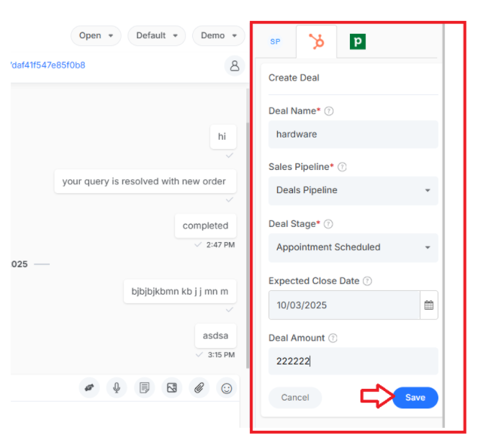The width and height of the screenshot is (478, 448).
Task: Open the Open status dropdown
Action: tap(96, 36)
